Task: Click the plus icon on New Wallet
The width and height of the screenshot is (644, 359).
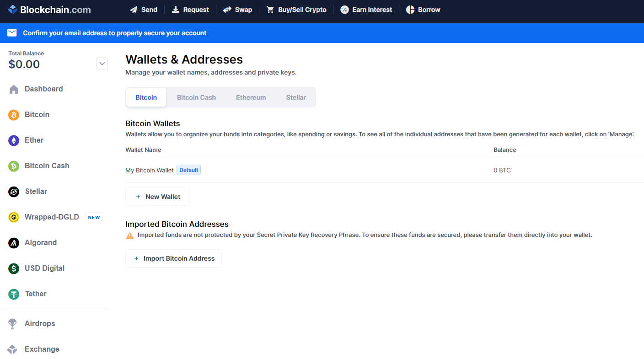Action: [138, 197]
